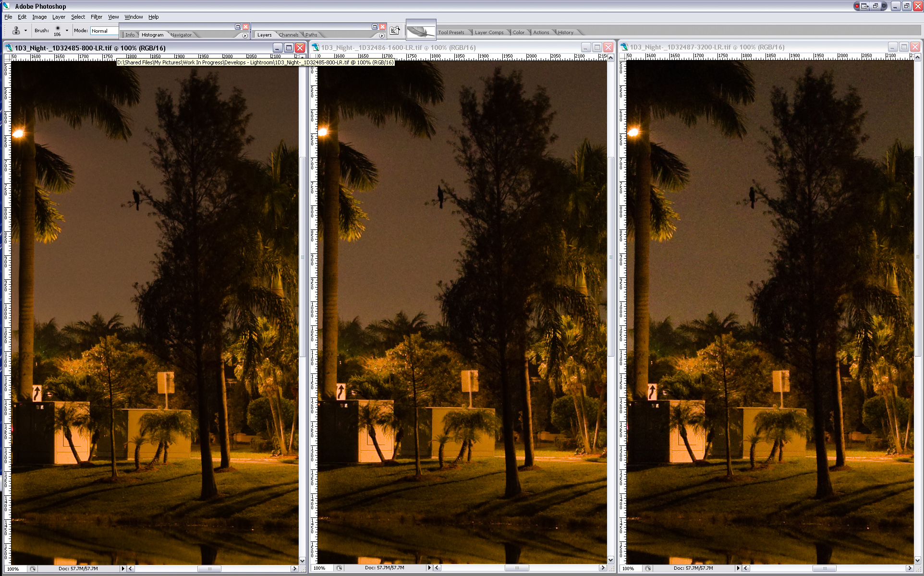Switch to the Info palette tab
Viewport: 924px width, 576px height.
pyautogui.click(x=130, y=35)
